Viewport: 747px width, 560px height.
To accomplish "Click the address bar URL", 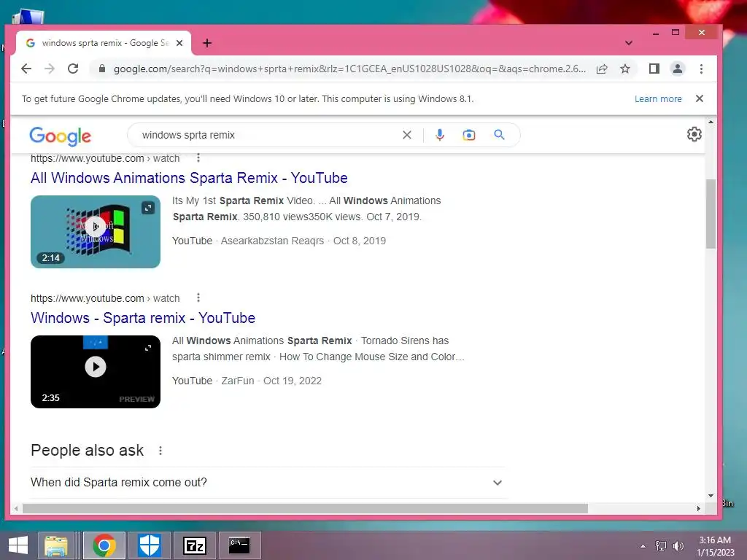I will tap(349, 69).
